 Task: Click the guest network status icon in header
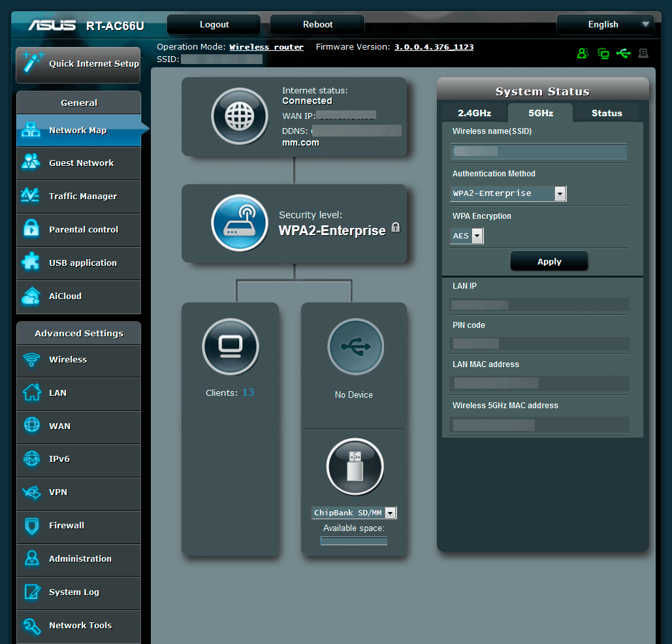[583, 54]
